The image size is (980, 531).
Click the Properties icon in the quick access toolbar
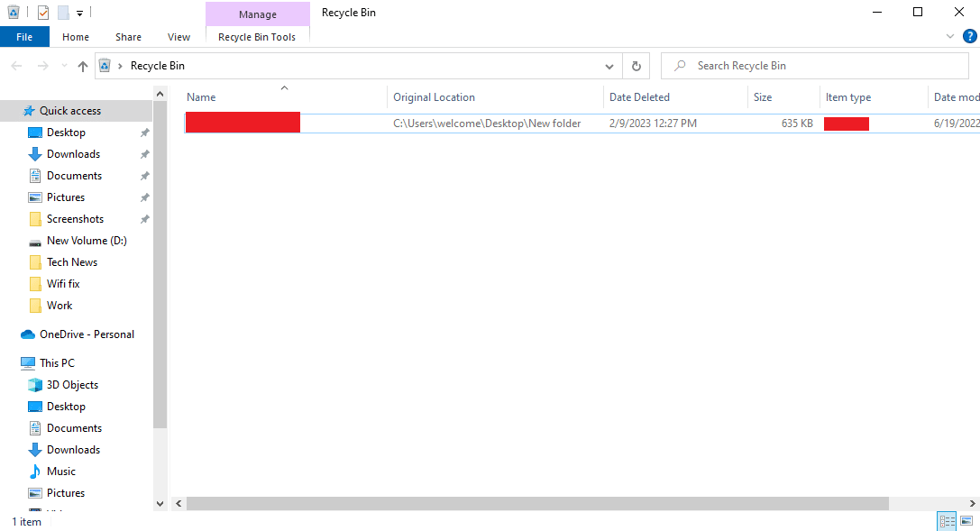[x=43, y=13]
